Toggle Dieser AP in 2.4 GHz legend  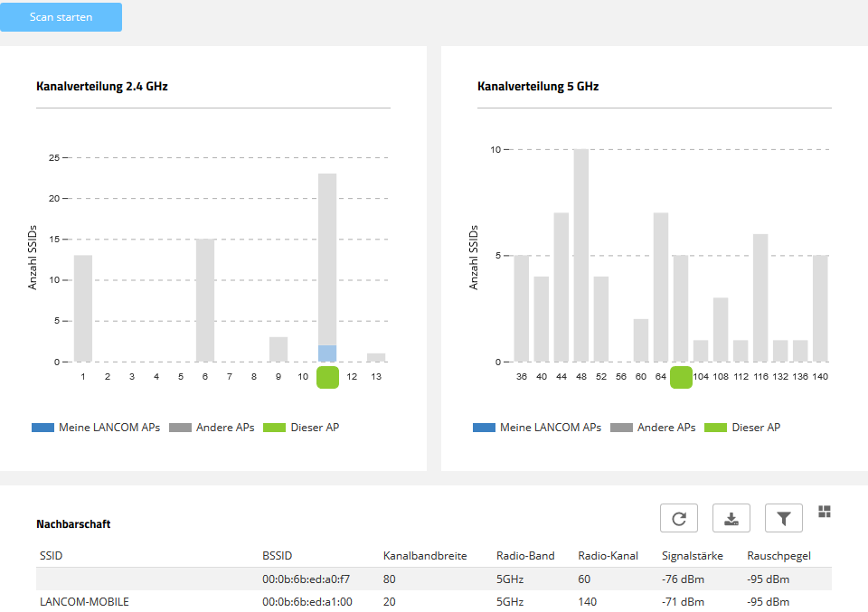click(x=302, y=427)
